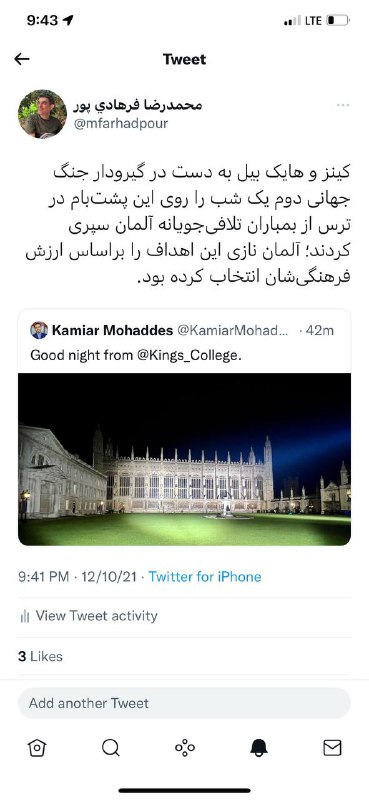Open the @mfarhadpour handle
369x800 pixels.
click(121, 123)
